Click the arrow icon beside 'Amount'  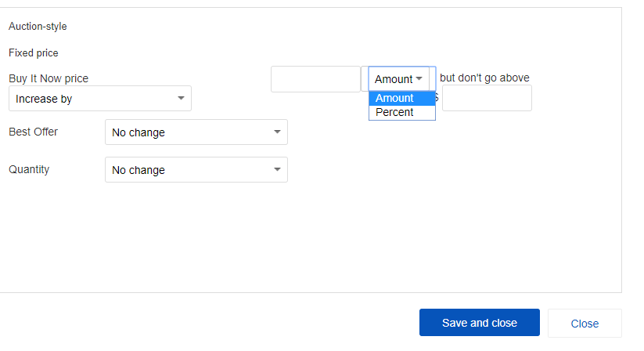pos(420,79)
